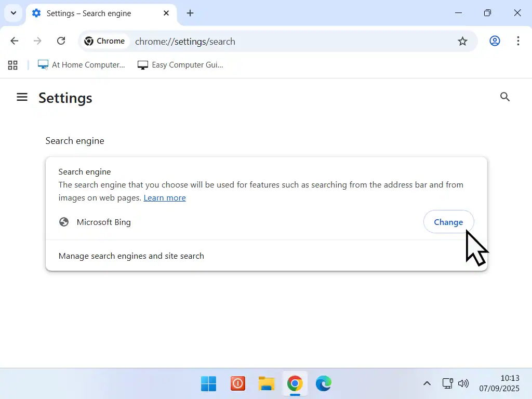532x399 pixels.
Task: Click the Change search engine button
Action: 448,222
